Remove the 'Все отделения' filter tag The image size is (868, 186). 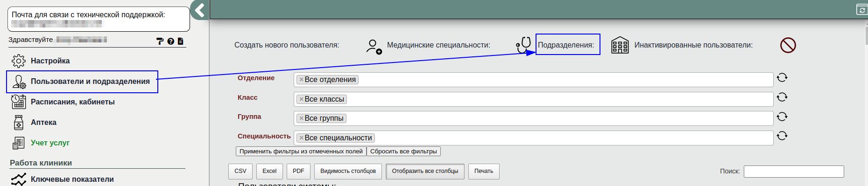pyautogui.click(x=301, y=80)
